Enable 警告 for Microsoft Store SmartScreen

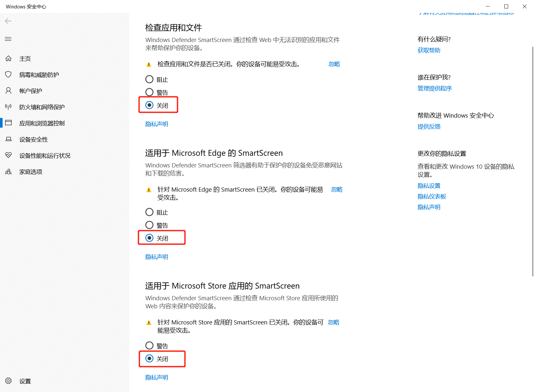(149, 345)
